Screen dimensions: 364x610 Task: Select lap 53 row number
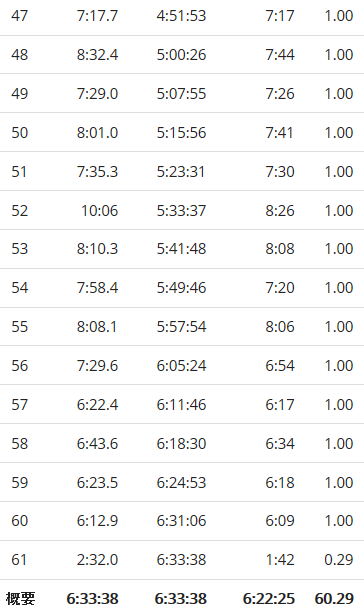(19, 249)
